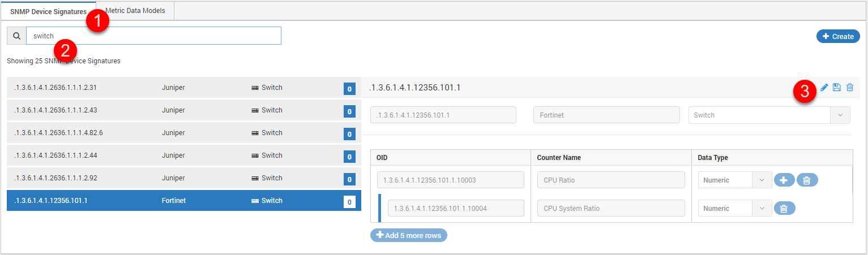Select Juniper row ending in 4.82.6
The image size is (868, 255).
coord(184,133)
